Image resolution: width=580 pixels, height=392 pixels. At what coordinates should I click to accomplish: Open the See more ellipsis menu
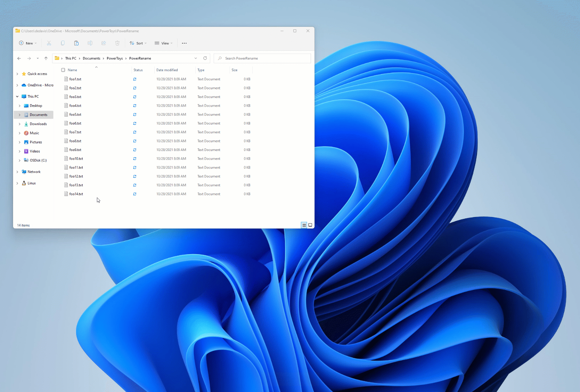pos(184,43)
